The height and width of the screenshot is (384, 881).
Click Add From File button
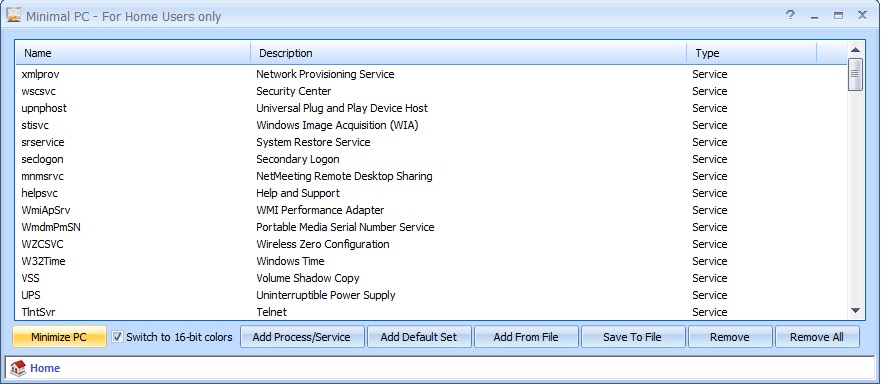click(x=526, y=337)
